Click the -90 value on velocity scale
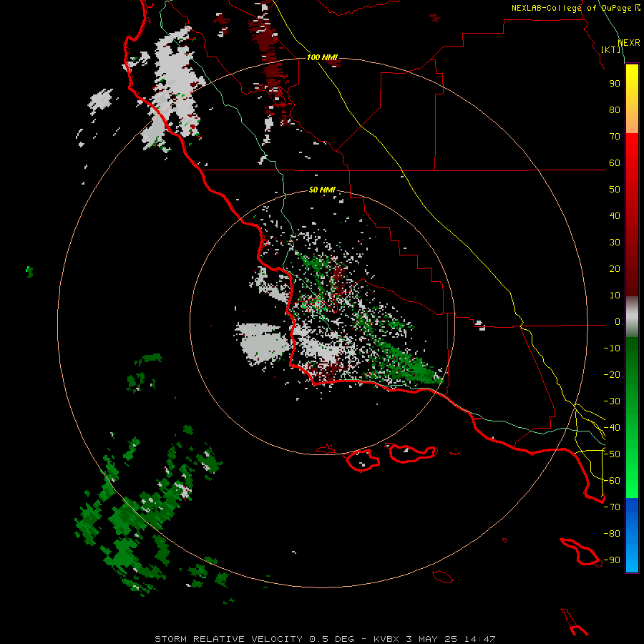 (x=612, y=560)
